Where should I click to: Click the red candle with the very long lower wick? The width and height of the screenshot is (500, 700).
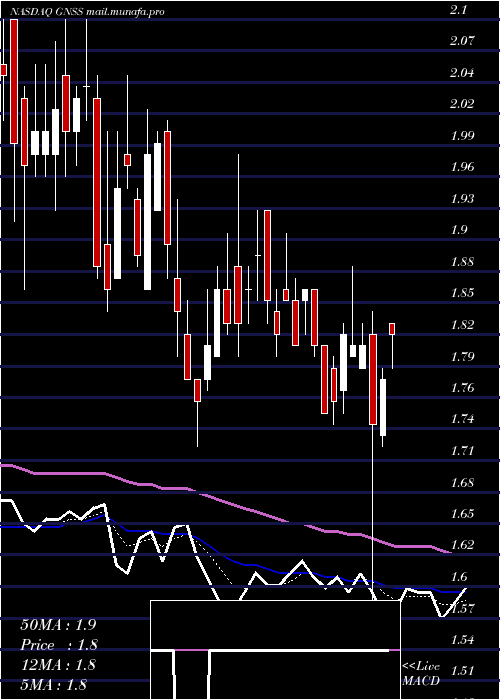click(373, 379)
